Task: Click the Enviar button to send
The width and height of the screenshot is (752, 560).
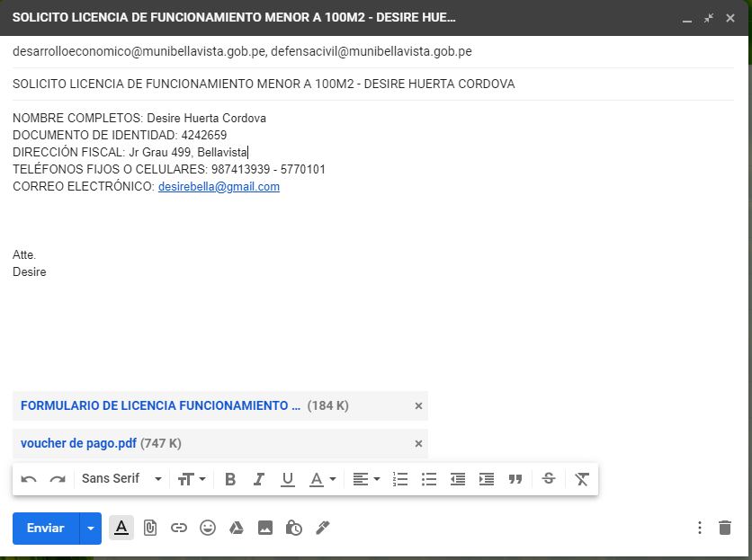Action: click(46, 528)
